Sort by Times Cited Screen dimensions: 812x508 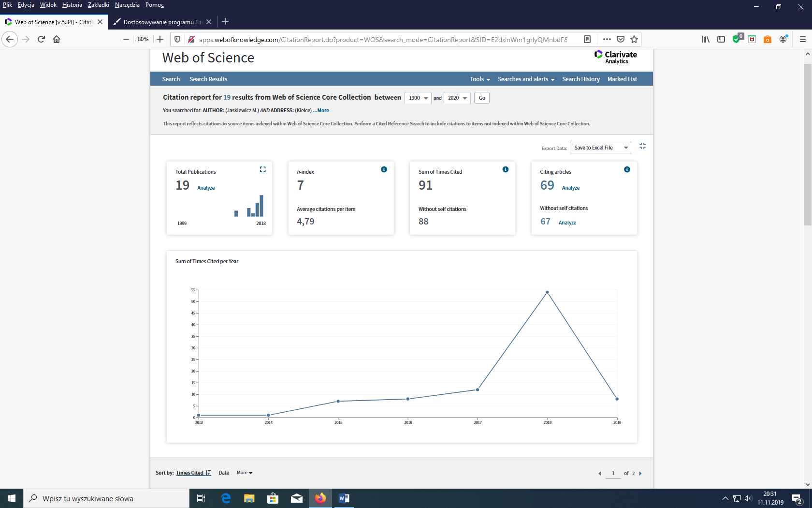pyautogui.click(x=193, y=473)
